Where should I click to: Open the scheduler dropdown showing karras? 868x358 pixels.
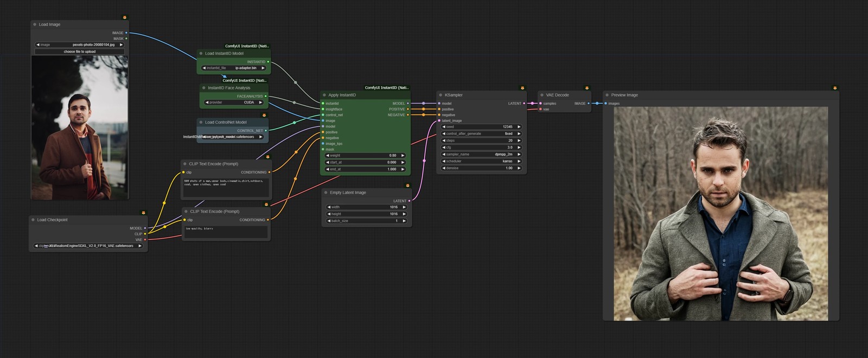click(481, 161)
